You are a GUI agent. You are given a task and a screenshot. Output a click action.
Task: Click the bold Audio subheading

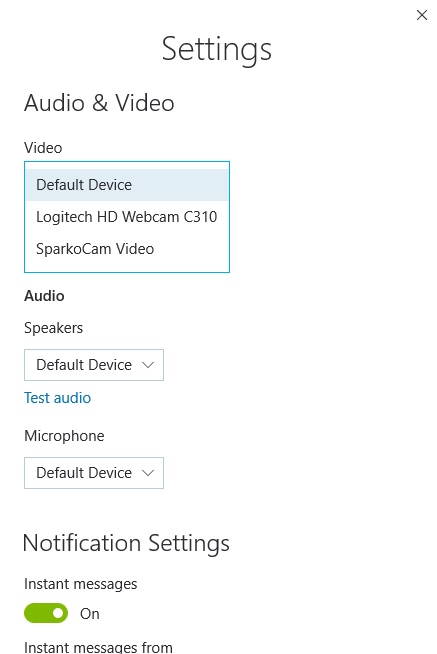[x=44, y=296]
